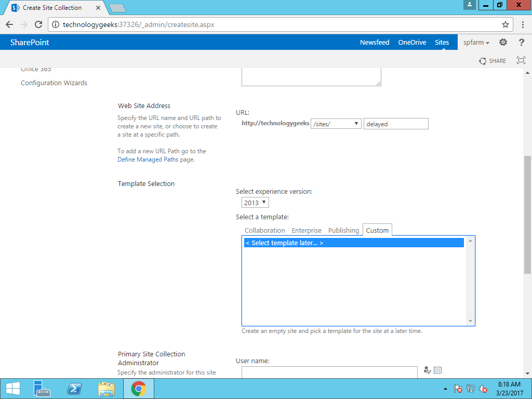Open Server Manager from taskbar

coord(42,389)
